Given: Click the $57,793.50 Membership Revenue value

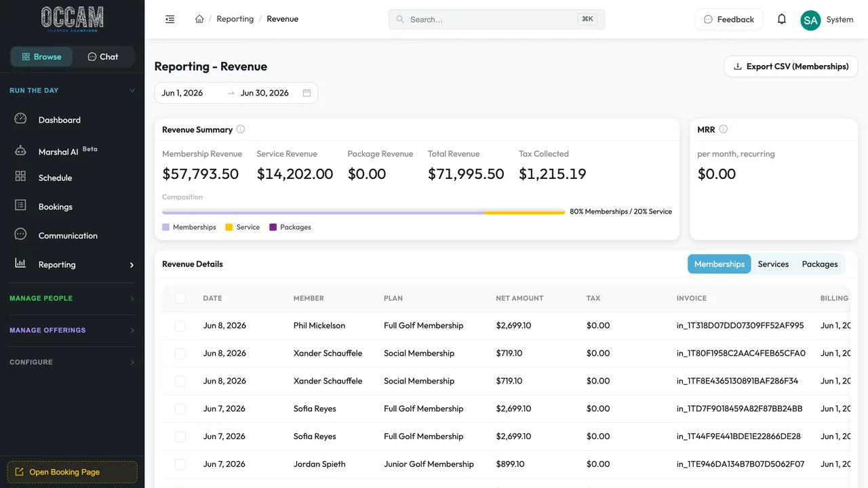Looking at the screenshot, I should pos(201,174).
